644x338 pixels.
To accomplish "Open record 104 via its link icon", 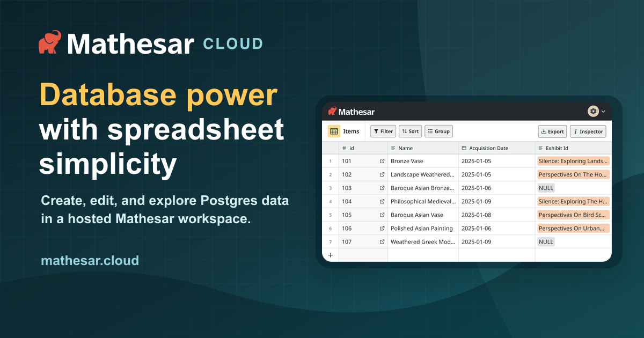I will click(x=382, y=202).
